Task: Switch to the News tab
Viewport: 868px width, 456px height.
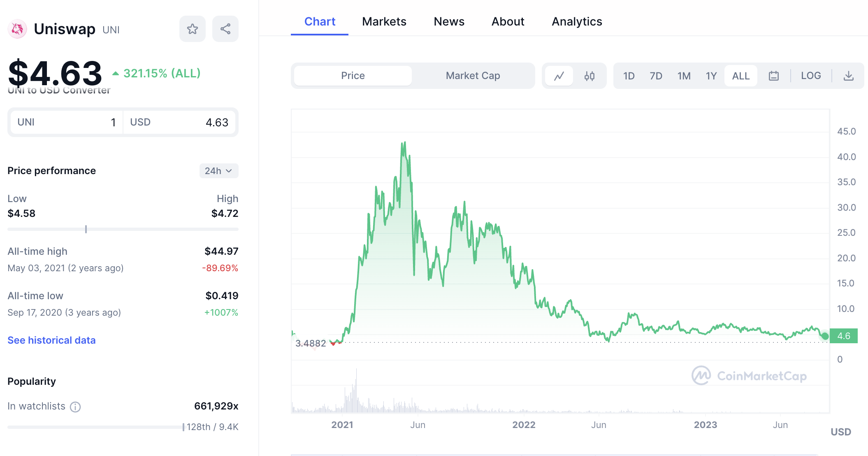Action: 449,21
